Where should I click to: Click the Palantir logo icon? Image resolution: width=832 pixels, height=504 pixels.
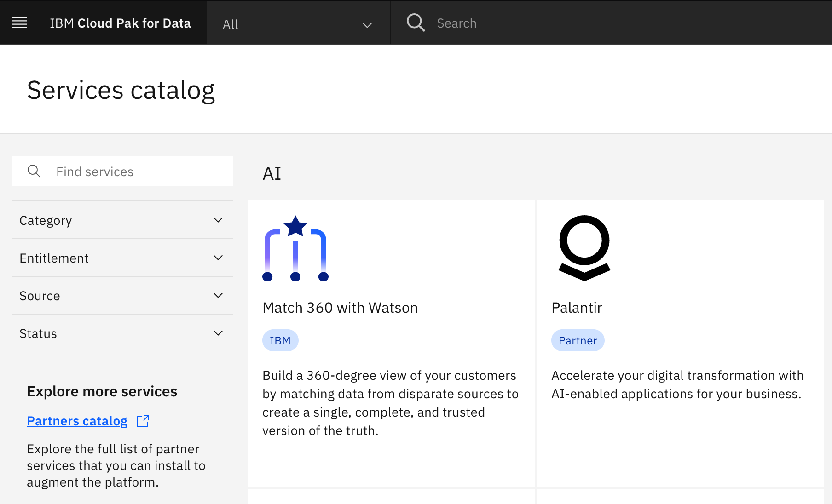tap(584, 248)
